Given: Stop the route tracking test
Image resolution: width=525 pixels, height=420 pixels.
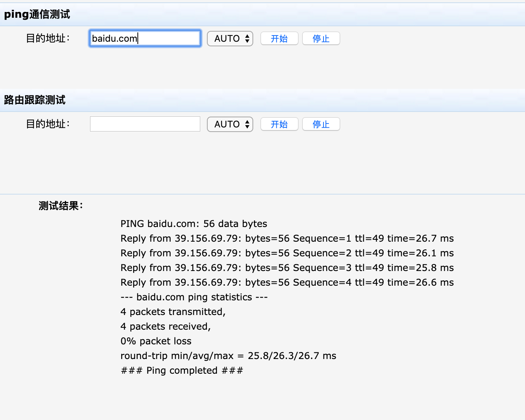Looking at the screenshot, I should (x=321, y=124).
